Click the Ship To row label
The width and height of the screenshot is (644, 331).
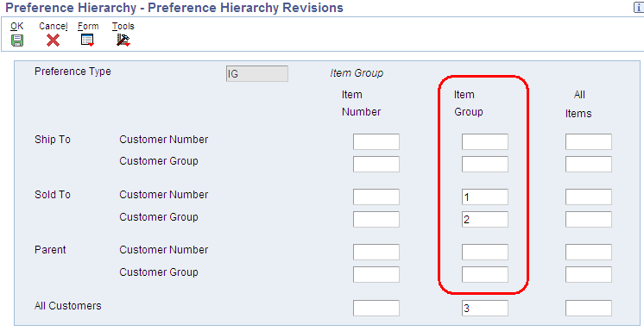click(x=53, y=140)
